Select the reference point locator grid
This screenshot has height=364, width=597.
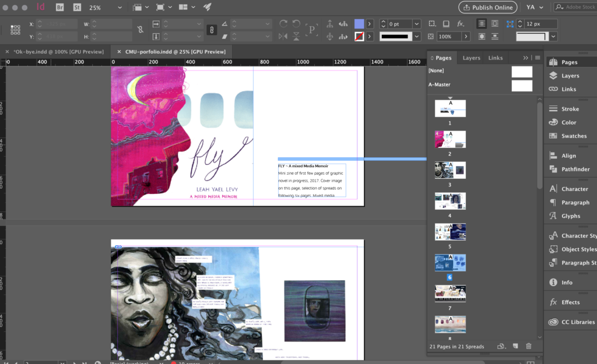pyautogui.click(x=16, y=30)
